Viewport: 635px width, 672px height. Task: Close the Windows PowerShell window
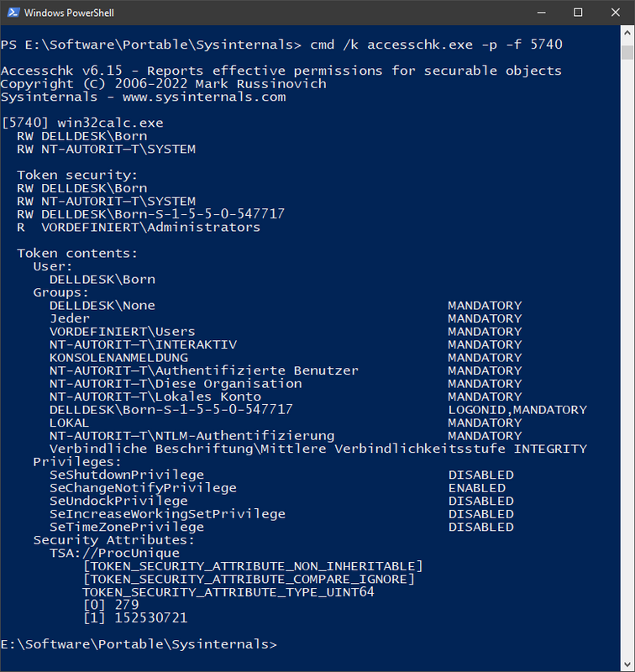click(616, 13)
